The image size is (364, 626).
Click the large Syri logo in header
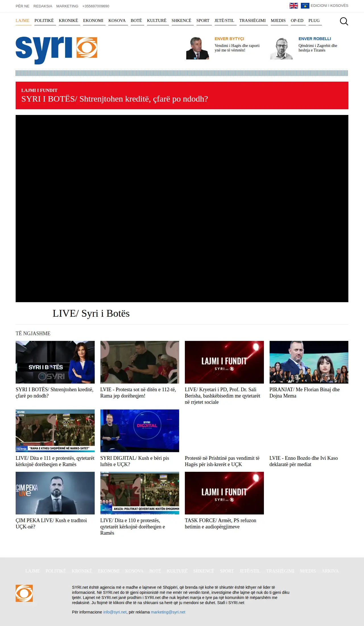pyautogui.click(x=56, y=50)
